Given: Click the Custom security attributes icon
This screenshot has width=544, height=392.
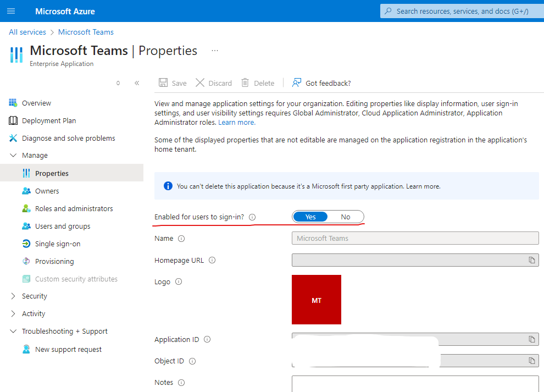Looking at the screenshot, I should click(x=26, y=279).
